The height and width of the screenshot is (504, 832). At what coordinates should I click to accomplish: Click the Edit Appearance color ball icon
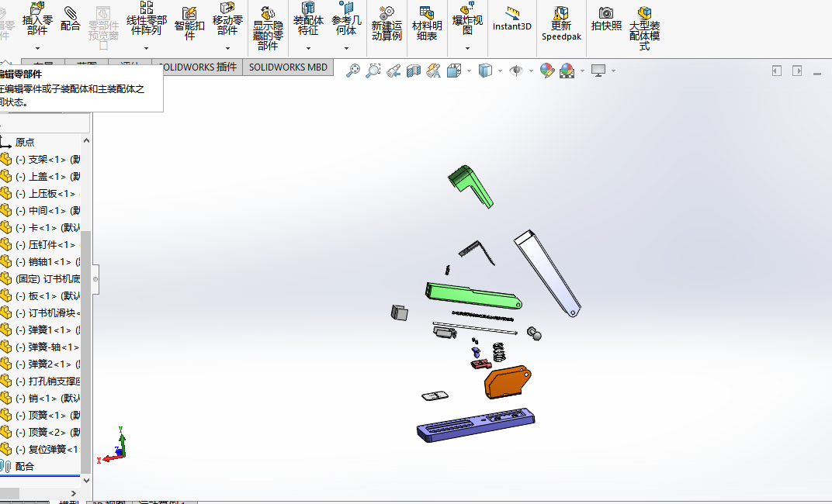click(547, 71)
